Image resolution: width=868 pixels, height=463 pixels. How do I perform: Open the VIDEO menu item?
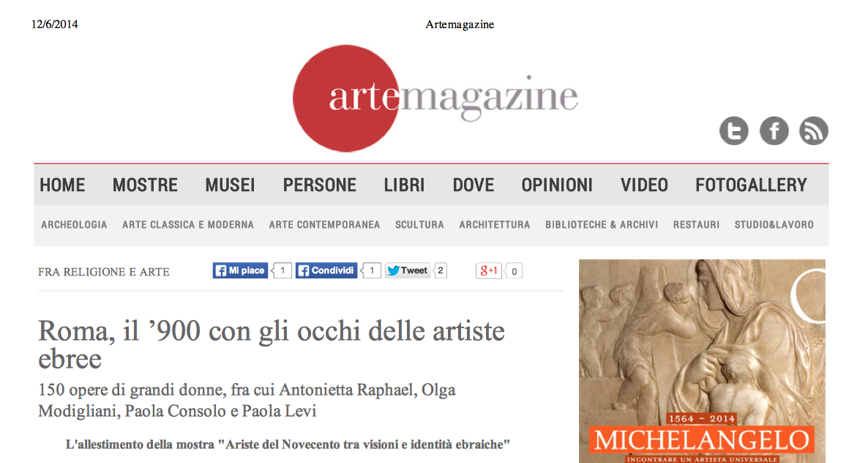(644, 185)
